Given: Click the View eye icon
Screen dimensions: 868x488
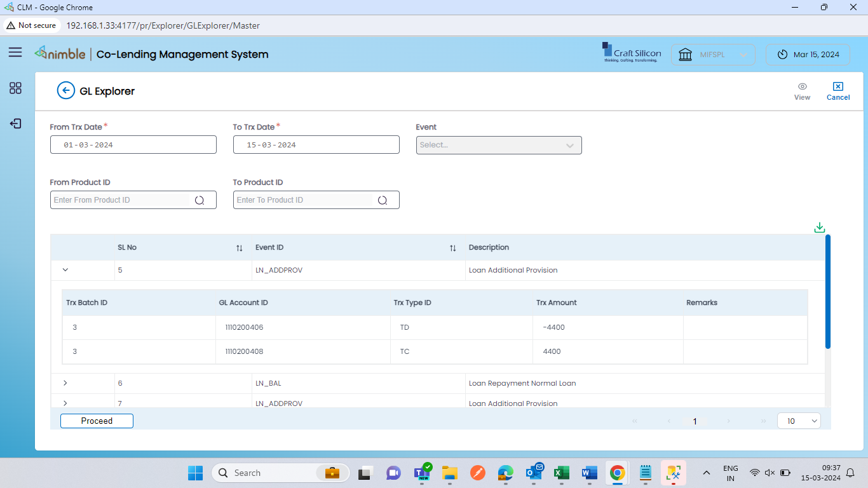Looking at the screenshot, I should tap(803, 86).
